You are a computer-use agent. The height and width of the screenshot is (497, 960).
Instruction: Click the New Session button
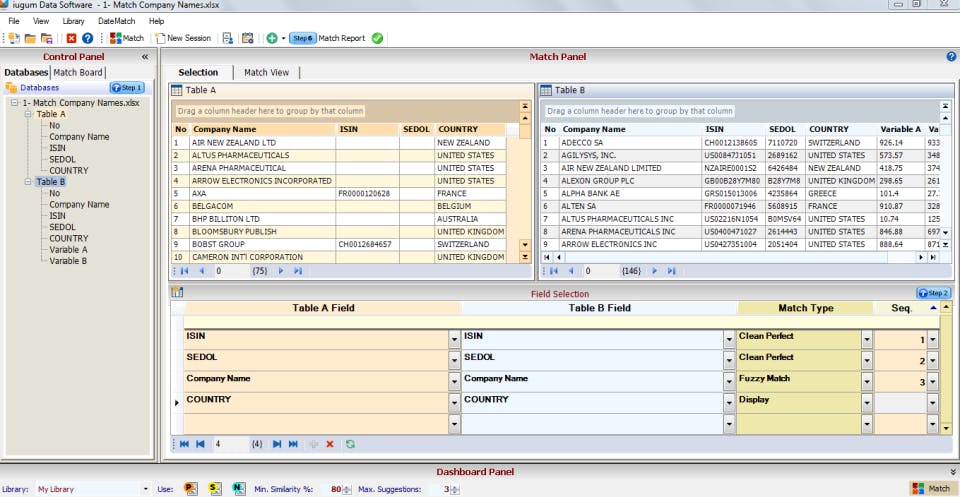pyautogui.click(x=183, y=38)
